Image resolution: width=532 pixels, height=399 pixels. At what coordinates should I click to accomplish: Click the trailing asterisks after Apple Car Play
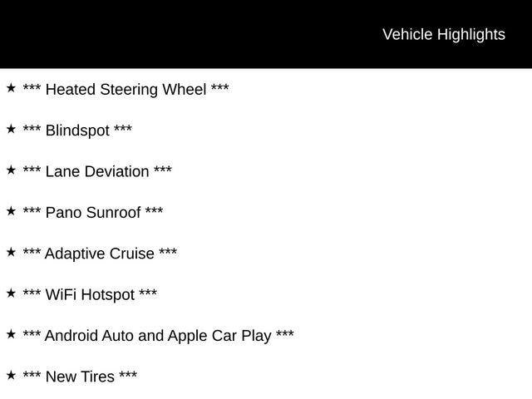pos(284,334)
